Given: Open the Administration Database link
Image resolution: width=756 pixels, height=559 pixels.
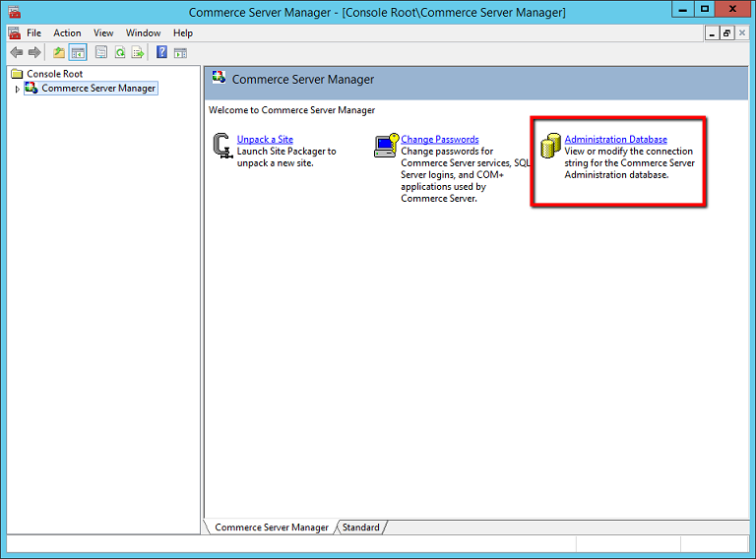Looking at the screenshot, I should pos(615,140).
